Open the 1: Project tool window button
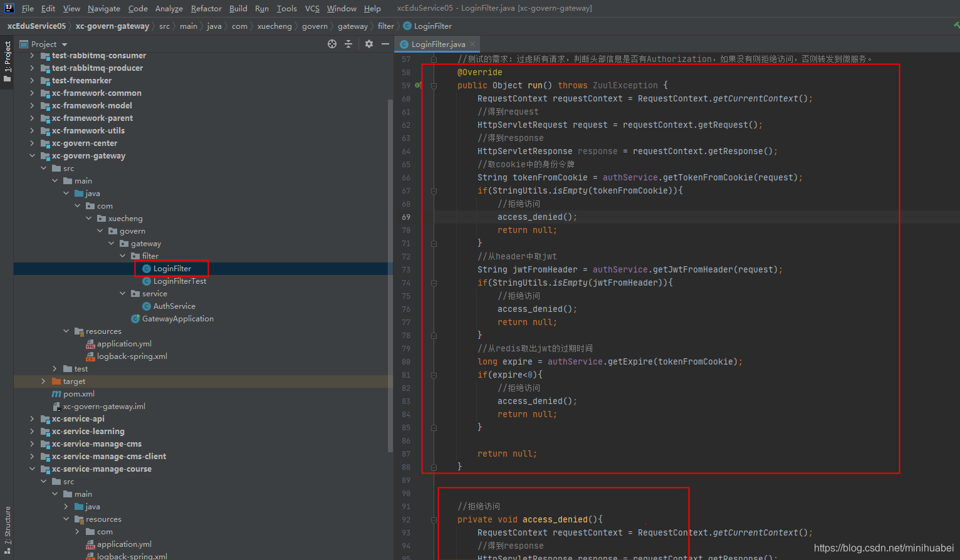The height and width of the screenshot is (560, 960). 7,61
